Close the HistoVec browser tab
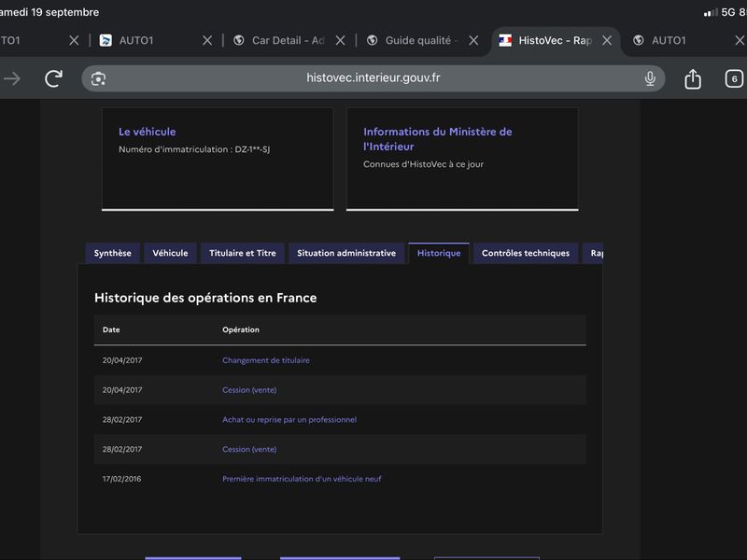The width and height of the screenshot is (747, 560). coord(607,40)
